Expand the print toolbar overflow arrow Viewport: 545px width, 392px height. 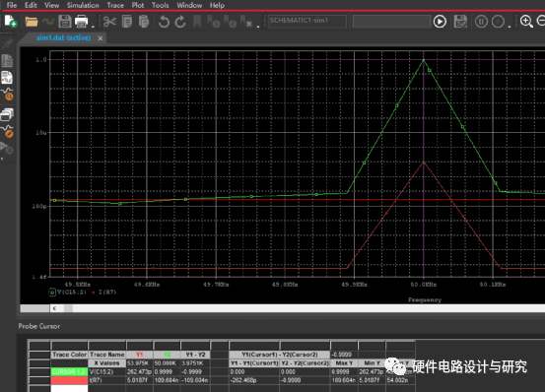93,26
